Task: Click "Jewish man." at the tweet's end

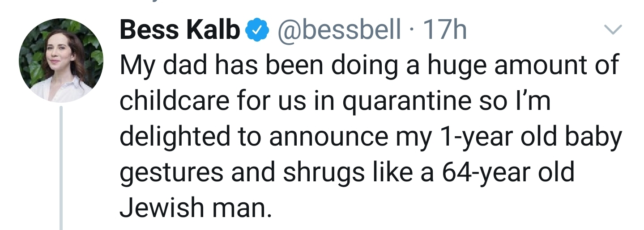Action: (x=196, y=208)
